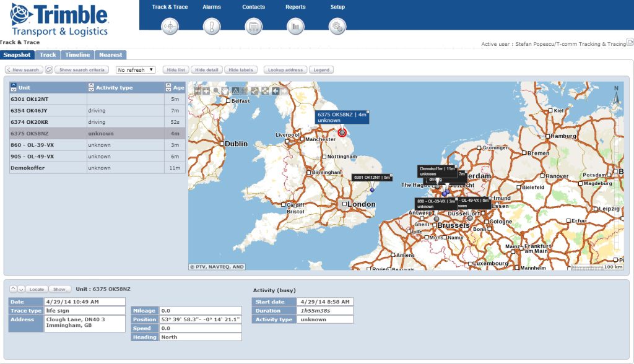Open the Setup module icon
The image size is (634, 364).
click(337, 26)
